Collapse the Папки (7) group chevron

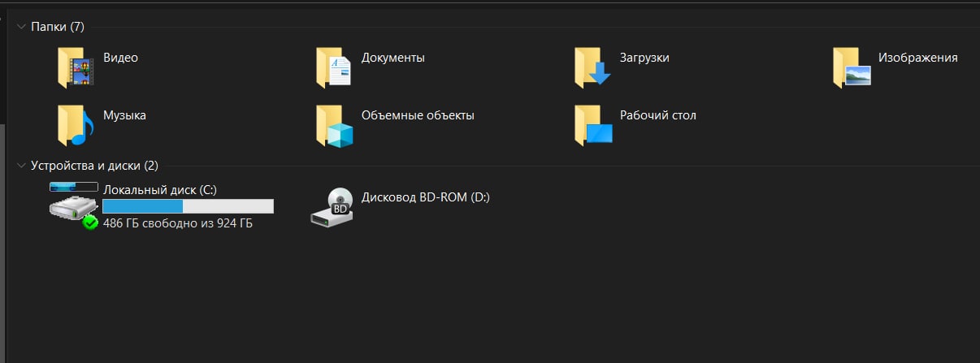[x=21, y=27]
